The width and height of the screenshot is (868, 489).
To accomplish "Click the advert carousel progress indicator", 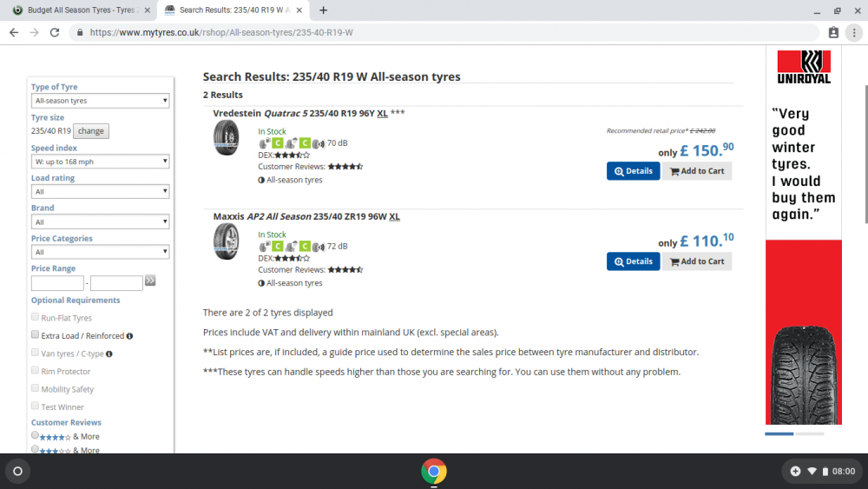I will click(794, 433).
